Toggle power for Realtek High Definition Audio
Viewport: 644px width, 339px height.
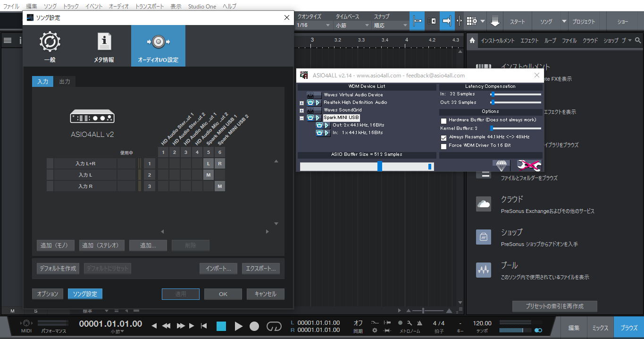310,102
